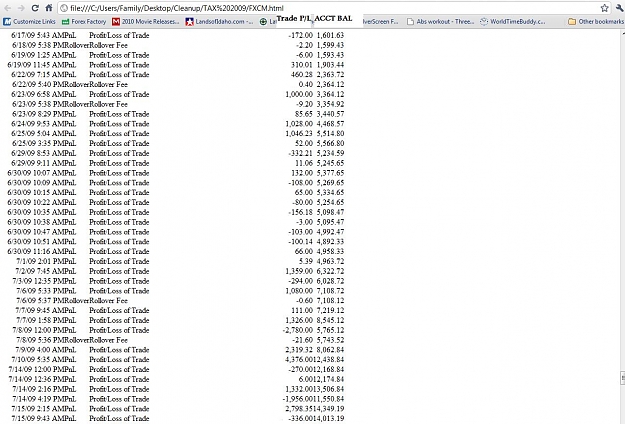
Task: Open the wrench settings menu
Action: pos(619,8)
